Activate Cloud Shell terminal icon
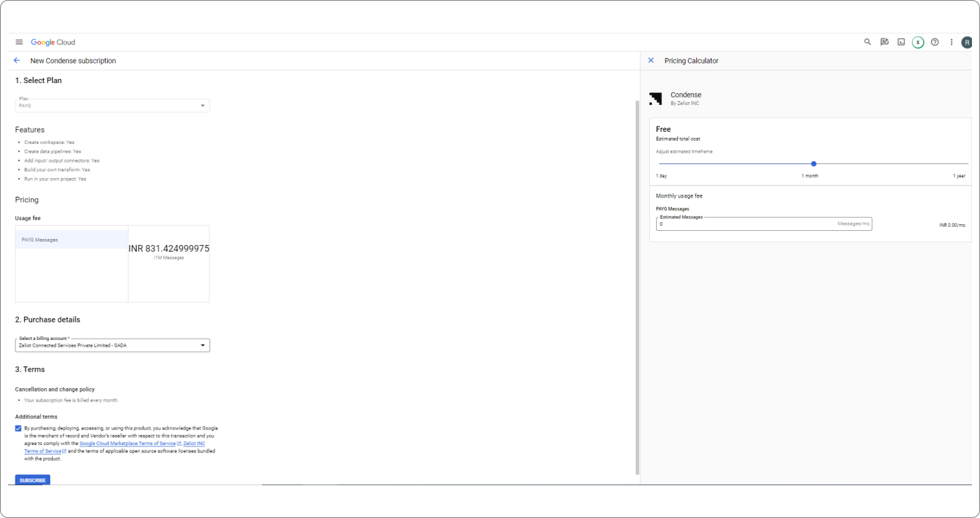 pos(901,42)
